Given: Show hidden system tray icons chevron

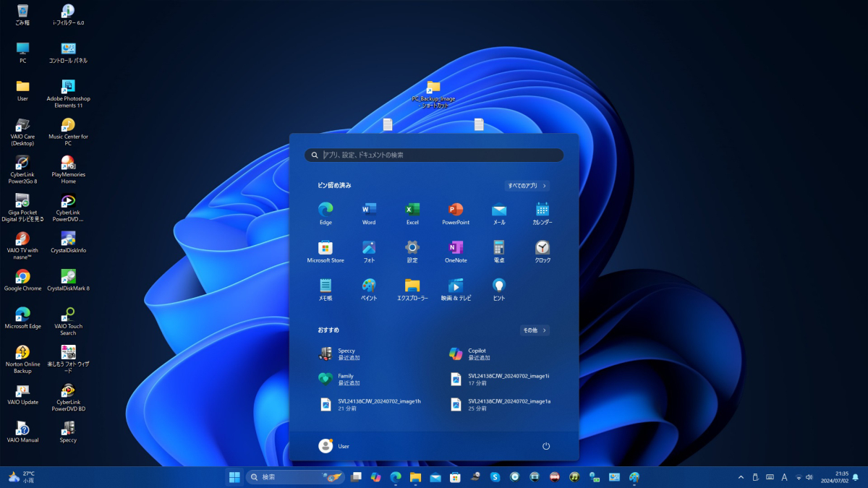Looking at the screenshot, I should [741, 477].
